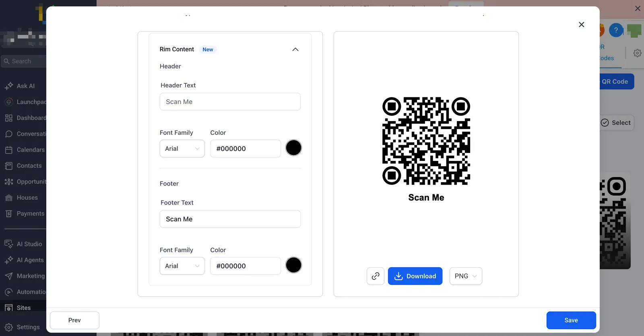The image size is (644, 336).
Task: Click the help question mark icon
Action: pos(616,30)
